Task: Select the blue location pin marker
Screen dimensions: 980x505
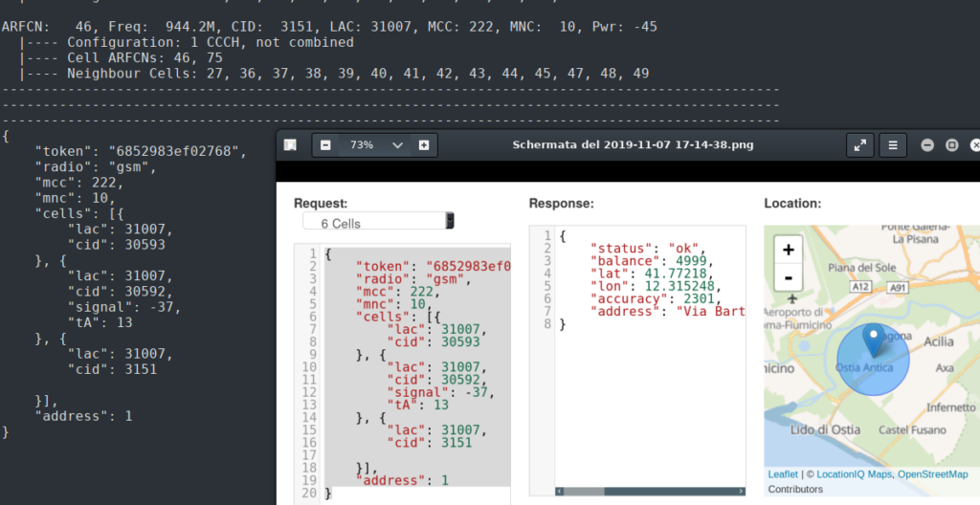Action: click(873, 340)
